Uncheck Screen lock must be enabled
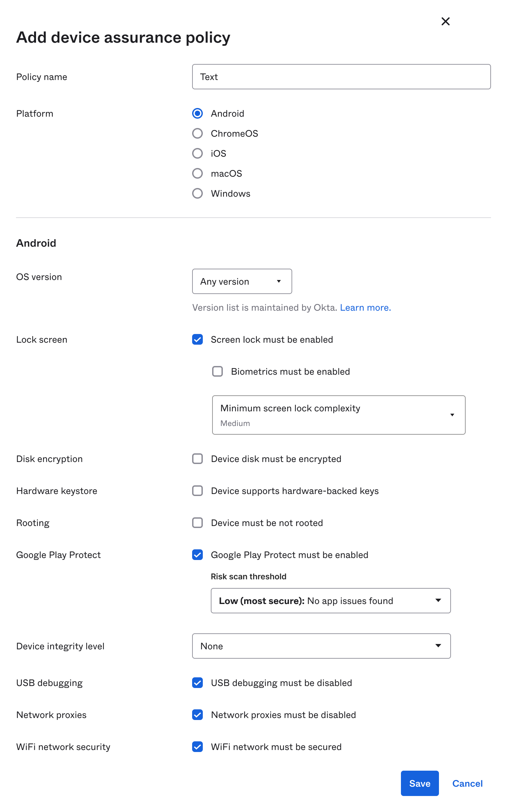 click(x=197, y=339)
